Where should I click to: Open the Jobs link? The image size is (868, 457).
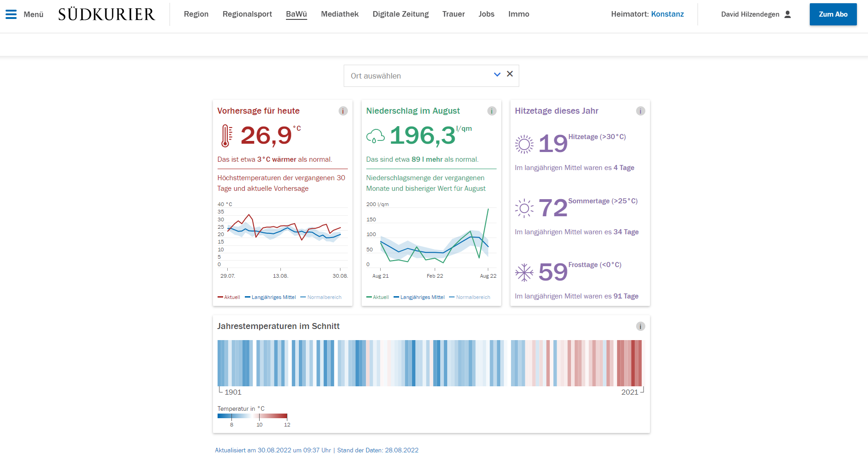(486, 14)
